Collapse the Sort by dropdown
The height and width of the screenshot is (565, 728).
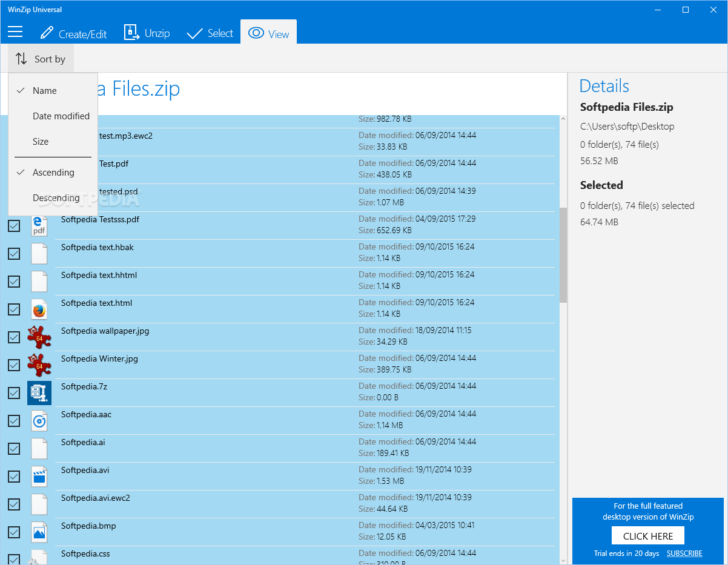41,59
